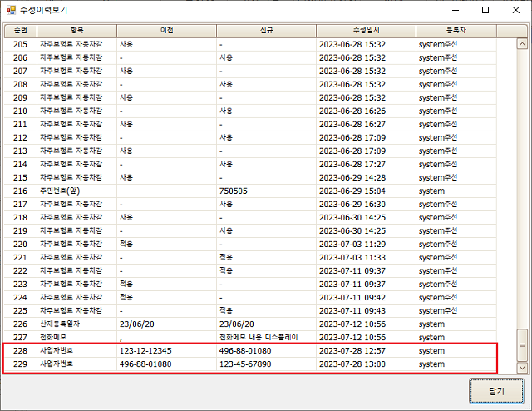The height and width of the screenshot is (411, 532).
Task: Sort by the 수정일시 column header
Action: coord(365,30)
